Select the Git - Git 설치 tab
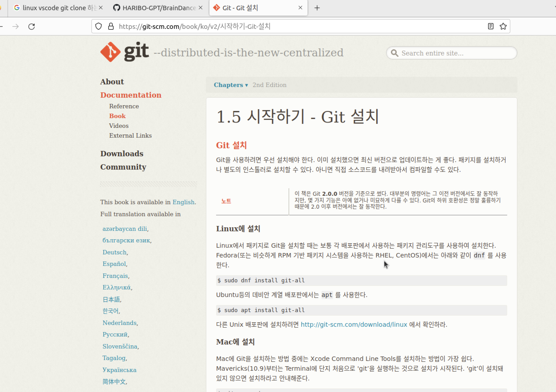 click(258, 8)
